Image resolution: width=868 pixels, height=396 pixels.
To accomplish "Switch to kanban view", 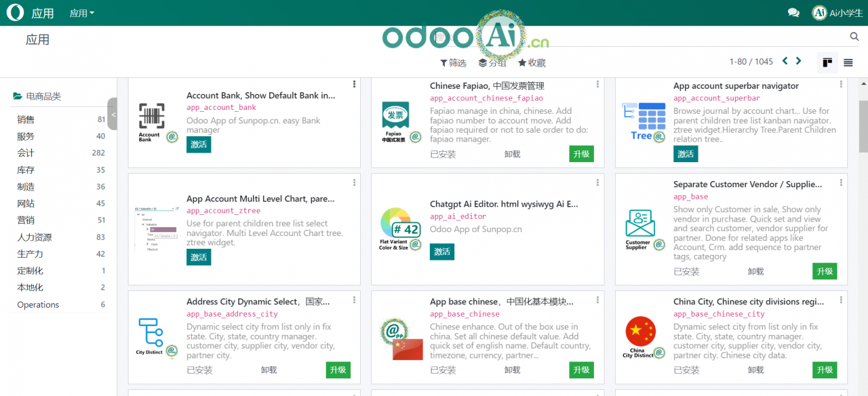I will (x=827, y=62).
